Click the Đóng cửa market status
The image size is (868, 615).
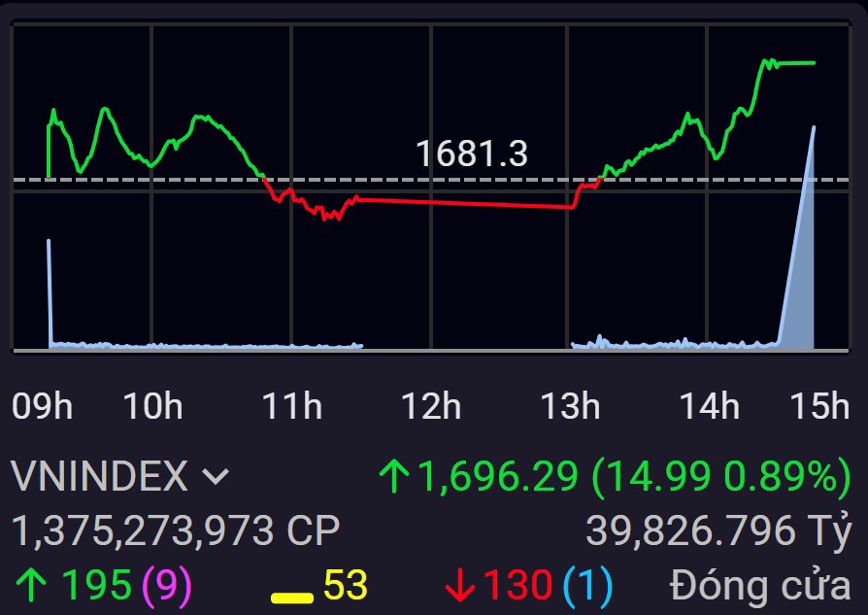click(760, 585)
